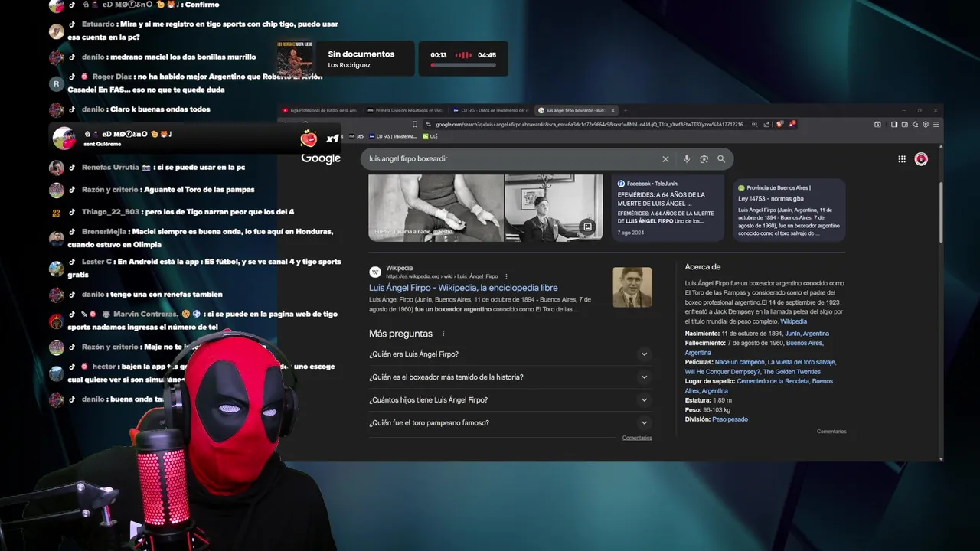Click the Los Rodriguez album cover thumbnail
This screenshot has height=551, width=980.
coord(295,58)
